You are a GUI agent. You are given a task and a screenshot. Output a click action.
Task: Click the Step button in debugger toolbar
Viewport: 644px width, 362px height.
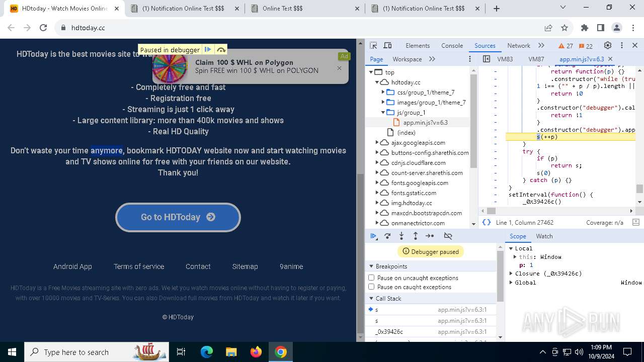coord(430,236)
